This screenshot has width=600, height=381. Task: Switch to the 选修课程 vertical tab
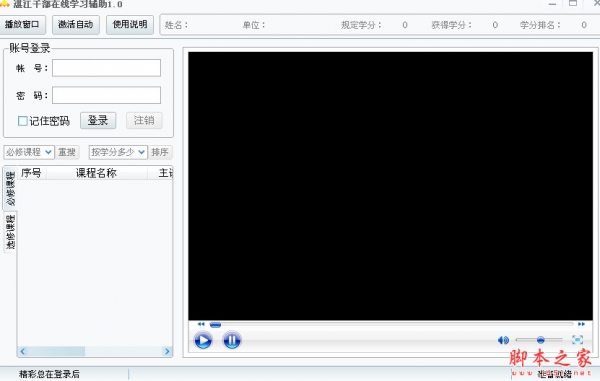10,232
